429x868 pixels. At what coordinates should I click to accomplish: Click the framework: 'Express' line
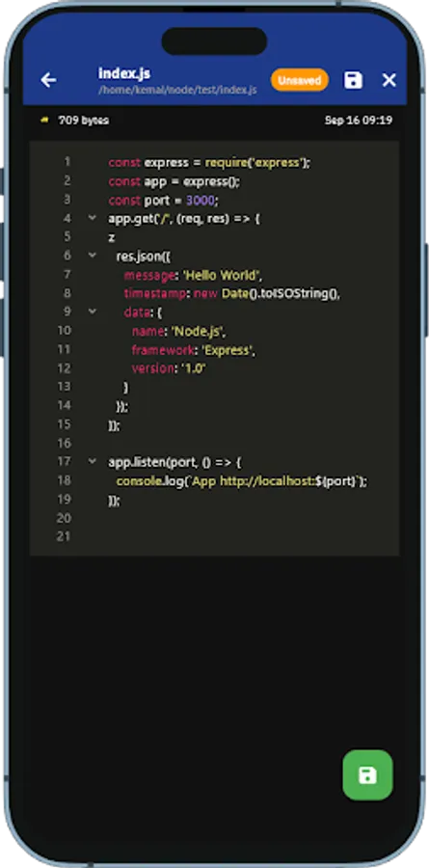tap(194, 350)
